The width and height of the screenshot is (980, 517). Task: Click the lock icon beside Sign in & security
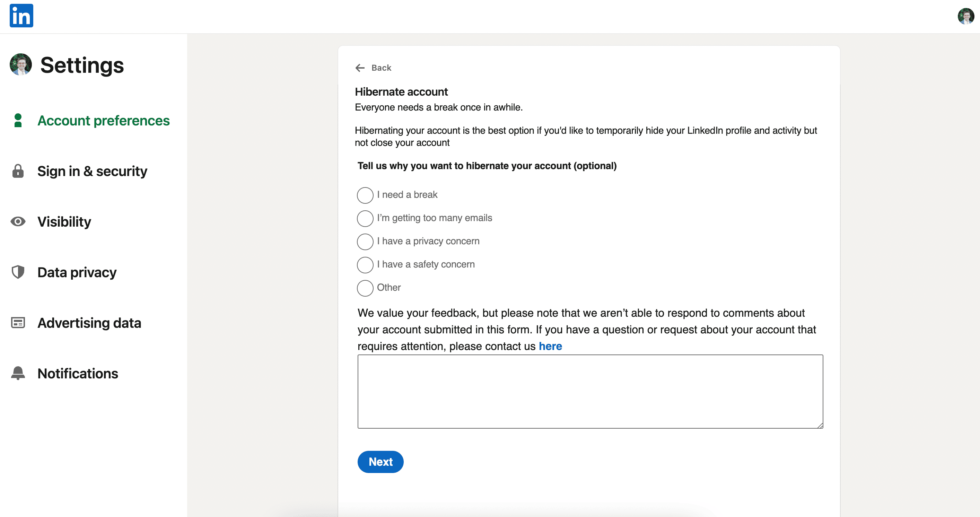(18, 171)
